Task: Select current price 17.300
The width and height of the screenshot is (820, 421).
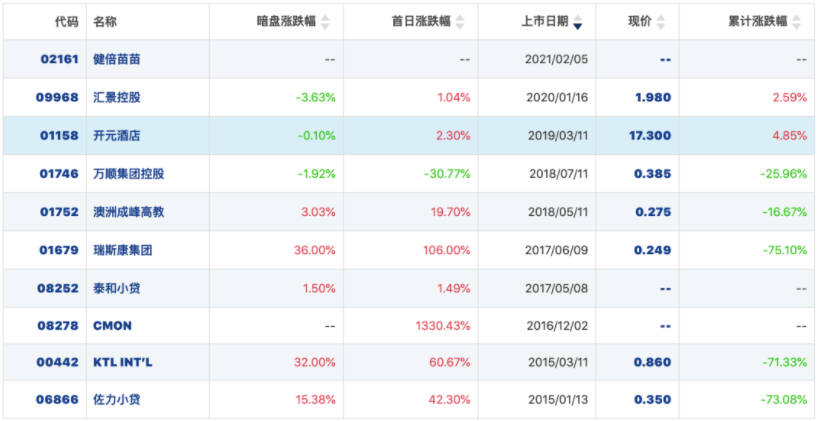Action: pos(651,135)
